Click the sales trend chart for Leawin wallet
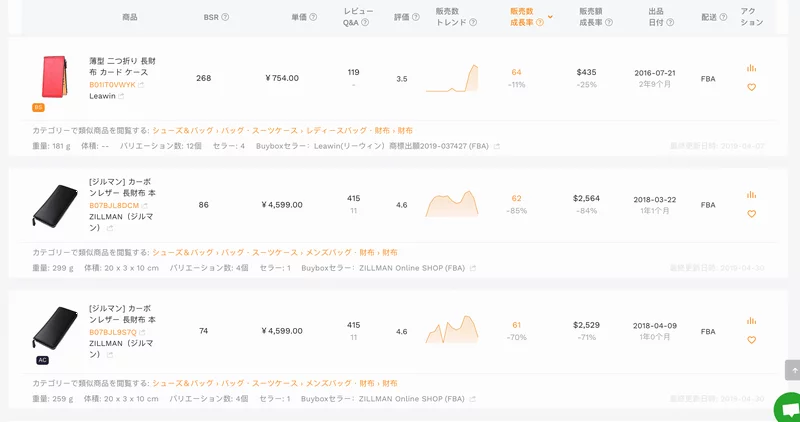 [x=452, y=78]
